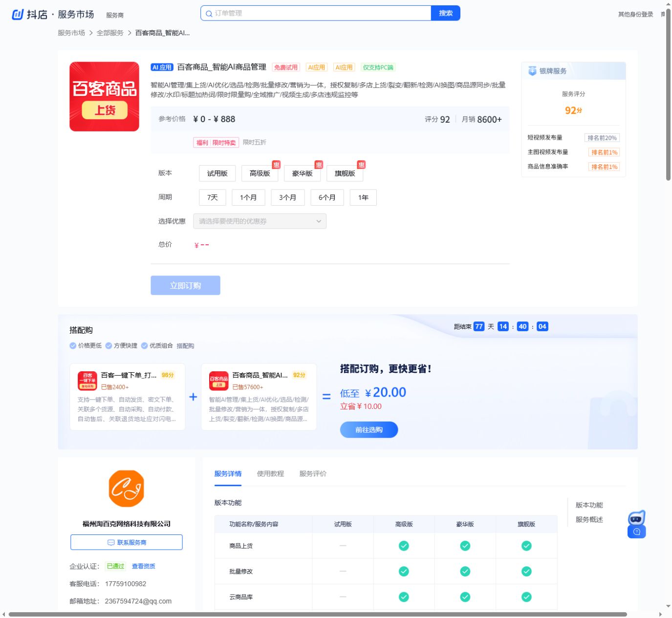Click the search magnifier icon

pos(209,14)
